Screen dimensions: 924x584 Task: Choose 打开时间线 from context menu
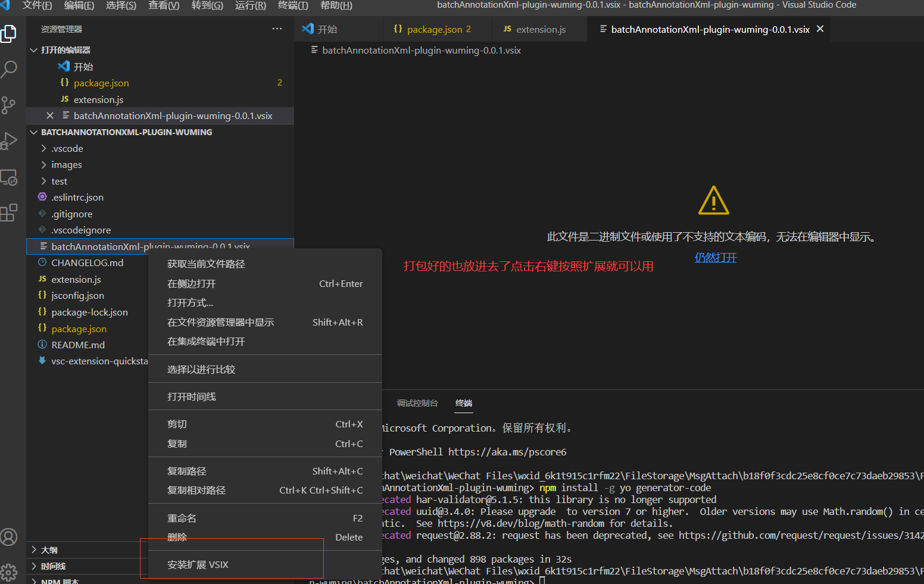point(265,396)
